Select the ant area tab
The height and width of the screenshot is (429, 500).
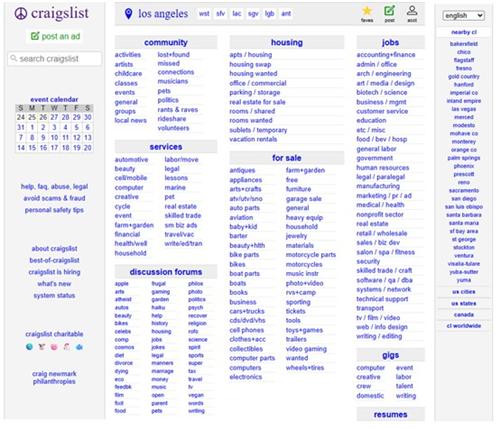pyautogui.click(x=286, y=14)
